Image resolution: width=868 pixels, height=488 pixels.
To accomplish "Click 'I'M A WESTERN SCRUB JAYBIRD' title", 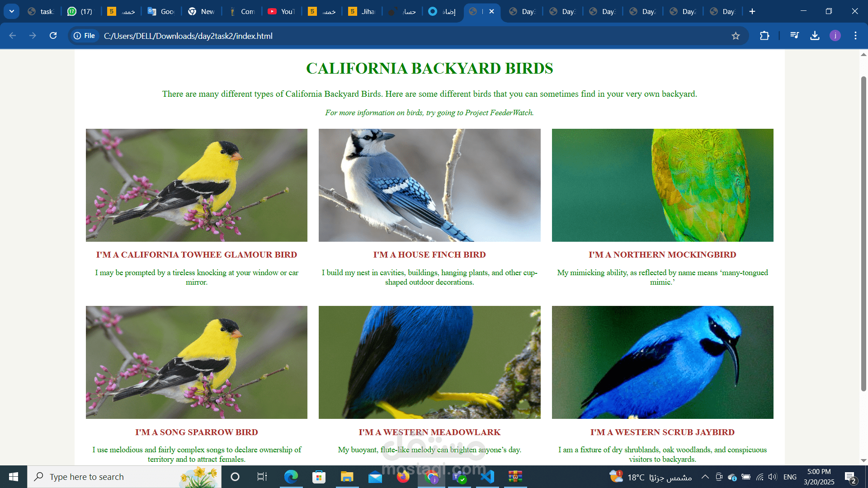I will (662, 432).
